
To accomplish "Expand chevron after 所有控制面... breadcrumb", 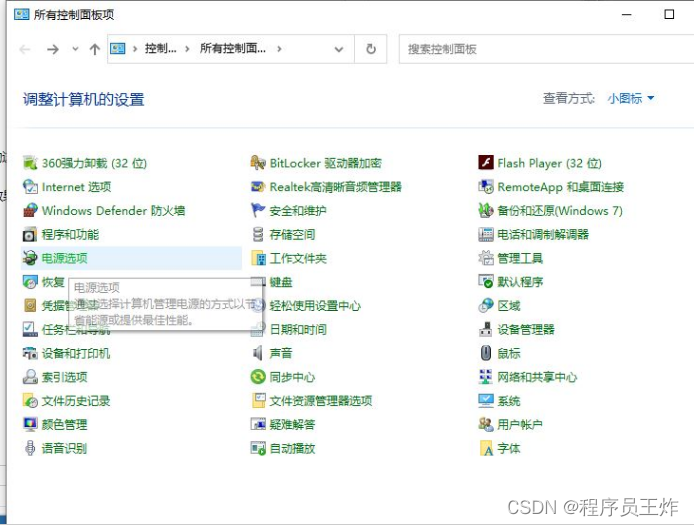I will [x=279, y=49].
